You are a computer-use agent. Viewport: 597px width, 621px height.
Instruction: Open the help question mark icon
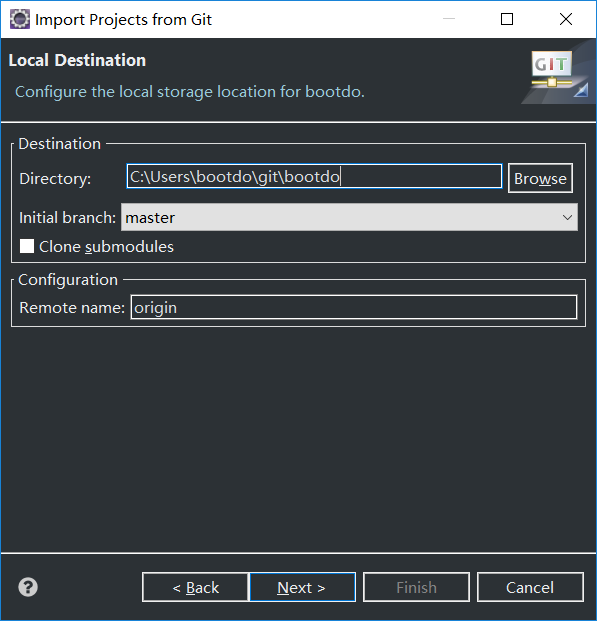coord(28,587)
